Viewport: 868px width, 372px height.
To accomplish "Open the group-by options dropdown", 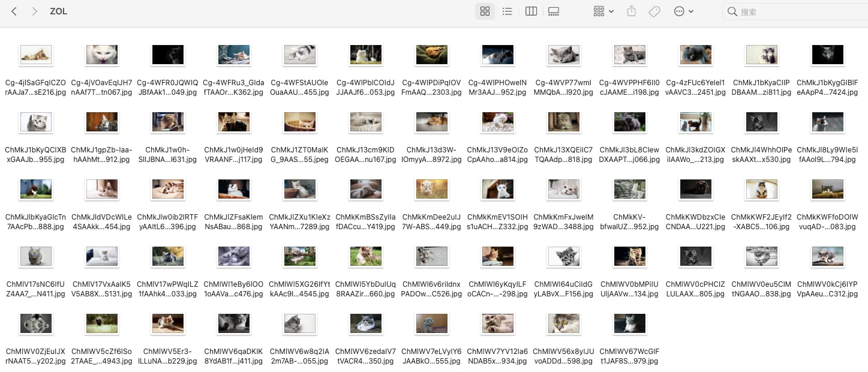I will [x=603, y=11].
